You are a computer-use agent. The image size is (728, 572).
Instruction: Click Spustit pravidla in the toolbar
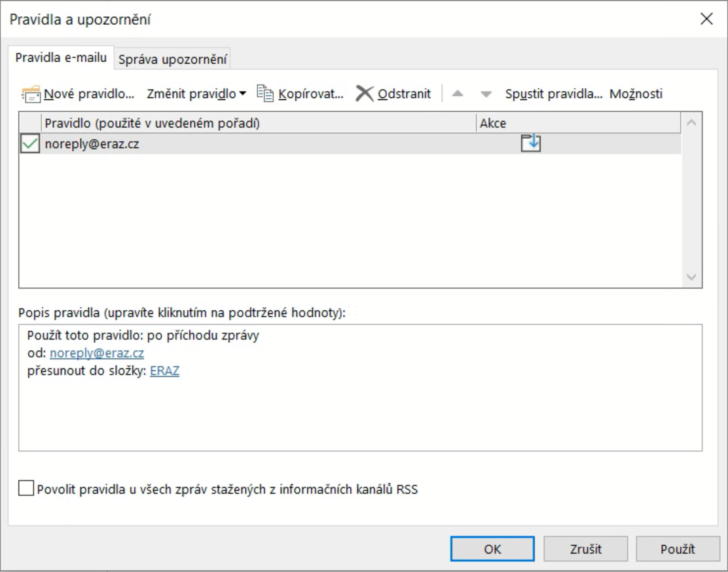pyautogui.click(x=553, y=94)
